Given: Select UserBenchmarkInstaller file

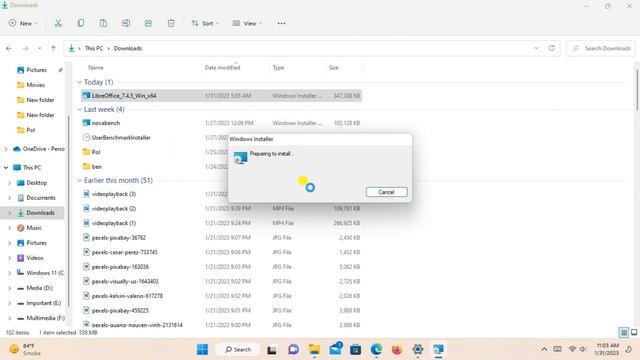Looking at the screenshot, I should 121,138.
